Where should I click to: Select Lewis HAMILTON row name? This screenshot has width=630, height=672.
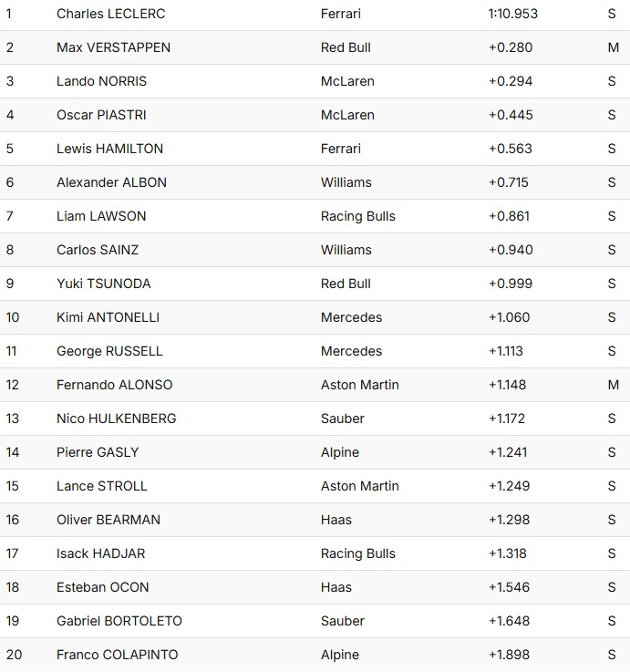click(x=109, y=149)
